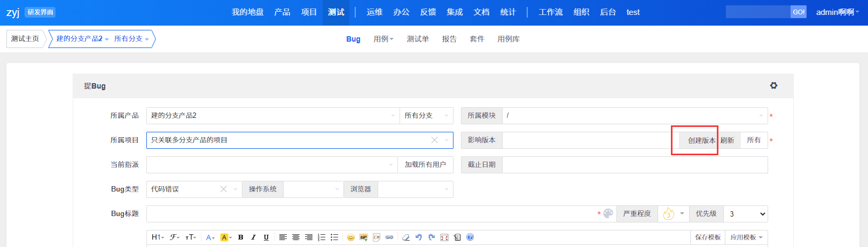868x247 pixels.
Task: Click the 截止日期 deadline input field
Action: [635, 165]
